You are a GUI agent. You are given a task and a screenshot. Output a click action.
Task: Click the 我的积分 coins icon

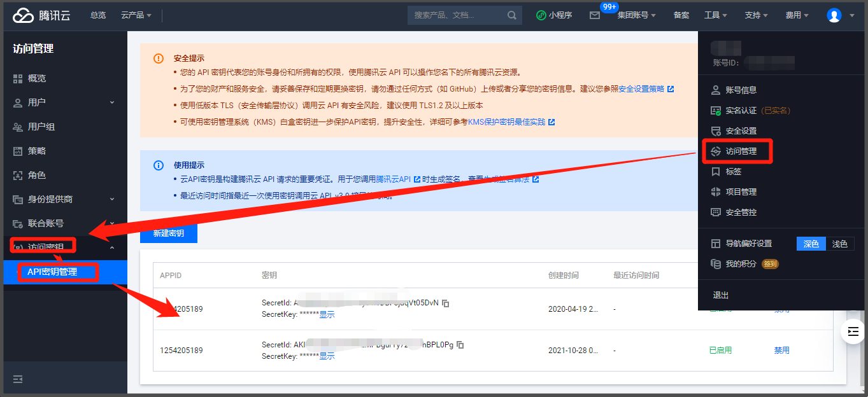tap(716, 263)
